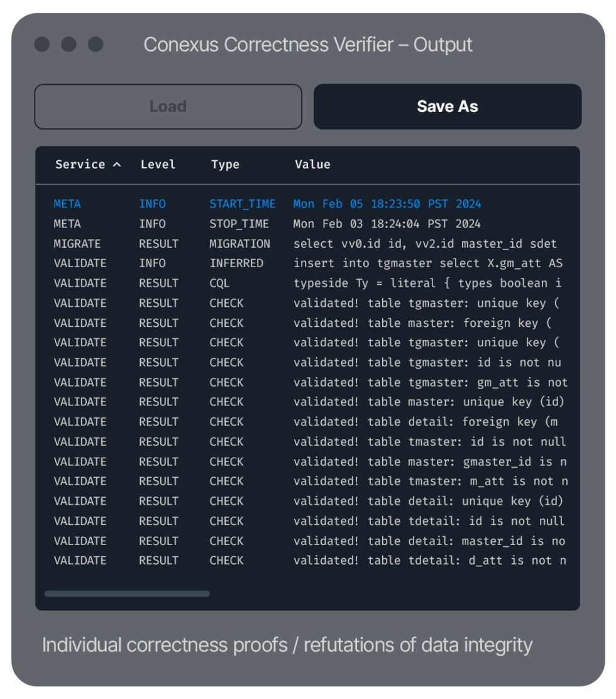Click the horizontal scrollbar under the table
The width and height of the screenshot is (616, 699).
pos(127,593)
